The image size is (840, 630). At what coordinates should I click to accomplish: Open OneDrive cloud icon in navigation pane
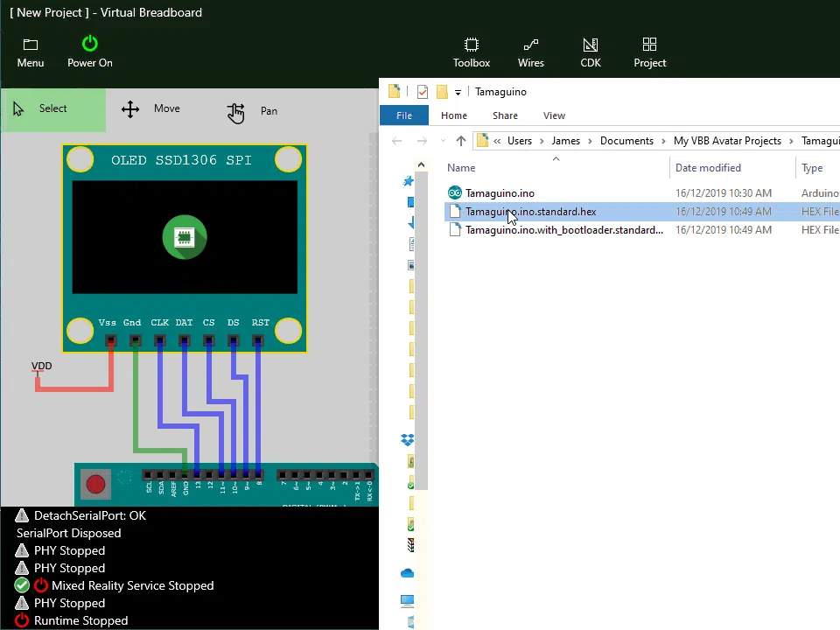[x=407, y=573]
